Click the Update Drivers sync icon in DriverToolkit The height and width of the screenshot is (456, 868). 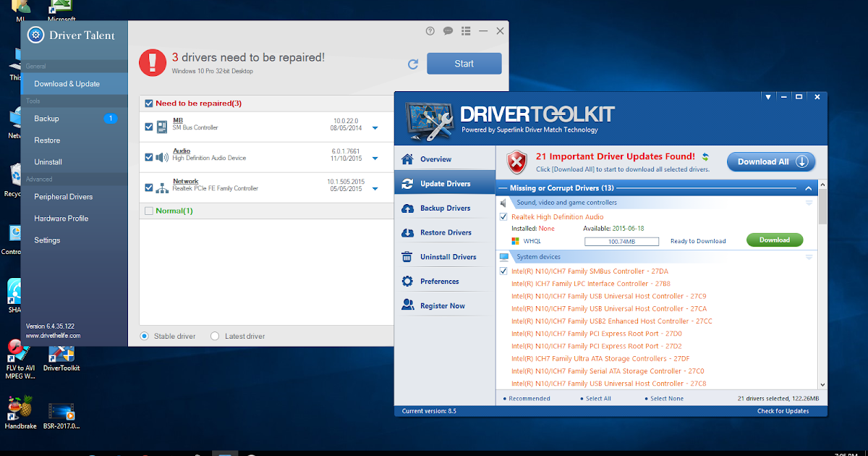click(407, 184)
